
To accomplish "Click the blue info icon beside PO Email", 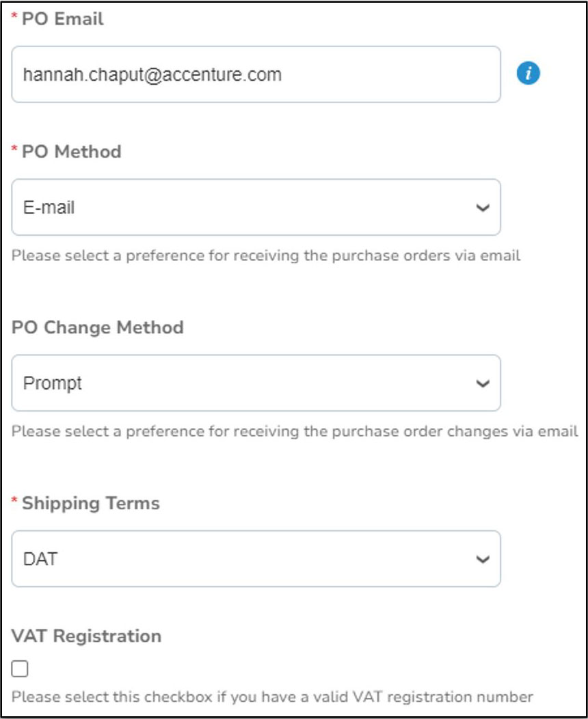I will click(528, 74).
